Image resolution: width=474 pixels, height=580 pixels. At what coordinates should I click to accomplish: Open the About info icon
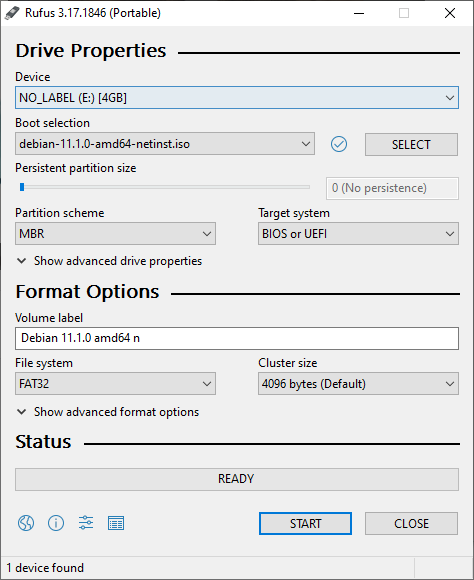(56, 523)
